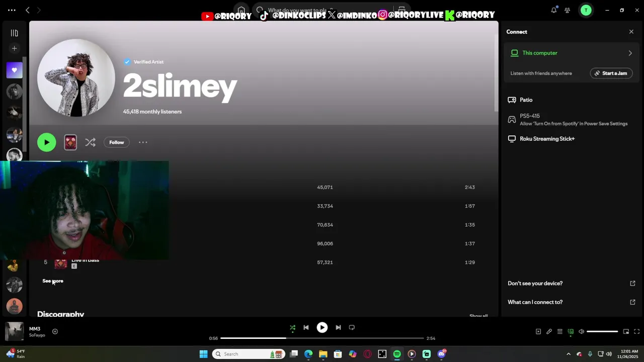Open more options beside Follow
Screen dimensions: 644x362
point(143,142)
